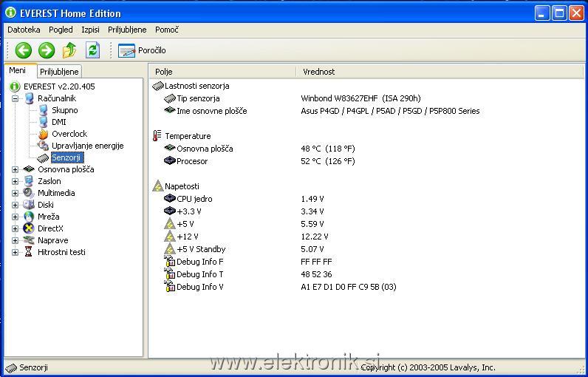Click the Senzorji status bar entry
The height and width of the screenshot is (377, 588).
27,367
